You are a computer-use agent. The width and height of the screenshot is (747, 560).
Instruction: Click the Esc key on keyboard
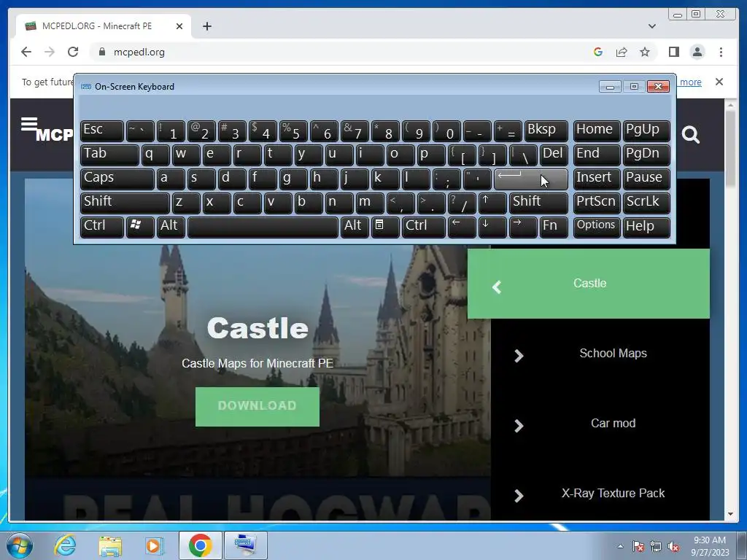point(102,131)
